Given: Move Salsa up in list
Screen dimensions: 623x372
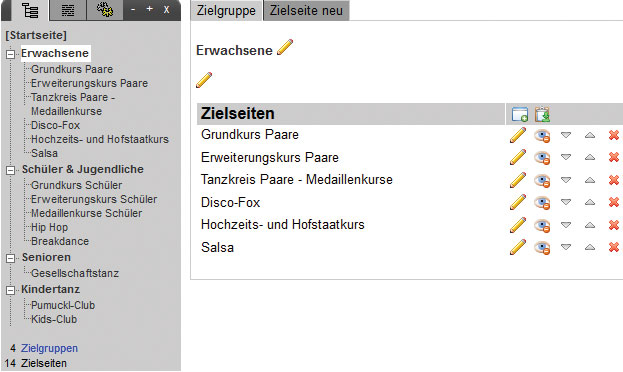Looking at the screenshot, I should pyautogui.click(x=590, y=247).
